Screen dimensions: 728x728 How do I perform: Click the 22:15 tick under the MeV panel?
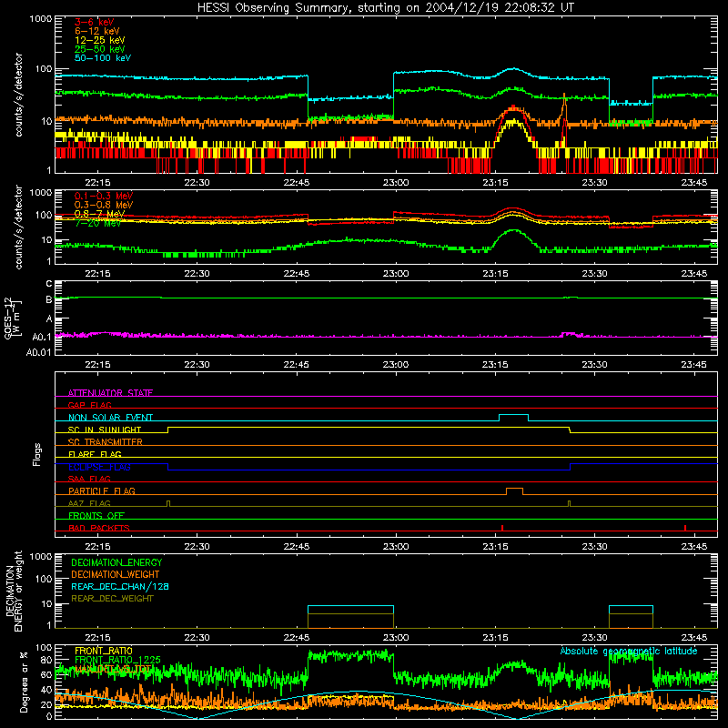click(97, 274)
